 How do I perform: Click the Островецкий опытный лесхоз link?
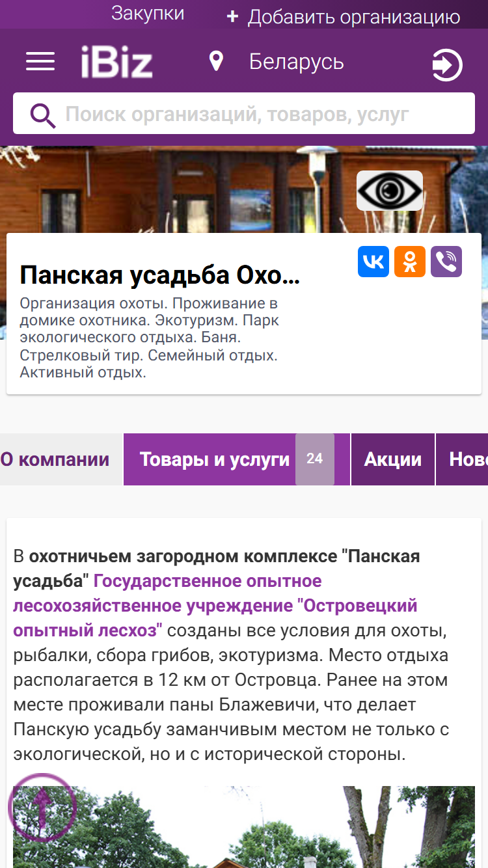point(215,606)
